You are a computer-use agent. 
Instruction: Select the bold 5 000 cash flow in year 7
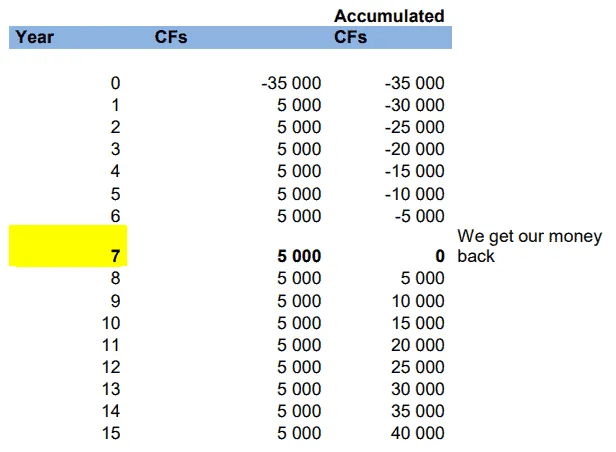299,257
